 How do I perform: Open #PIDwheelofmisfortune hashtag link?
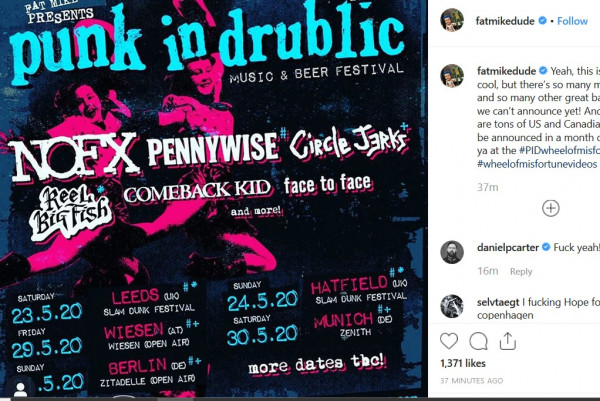[559, 150]
